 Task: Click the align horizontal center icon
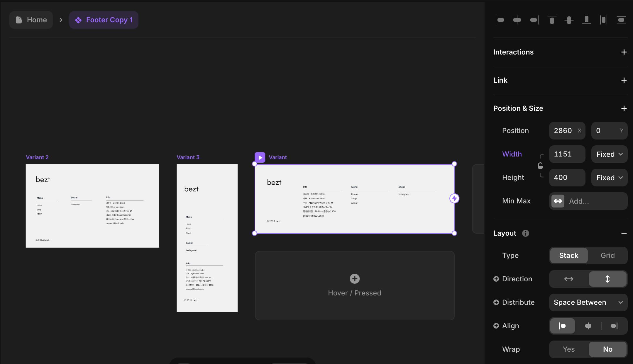tap(517, 20)
